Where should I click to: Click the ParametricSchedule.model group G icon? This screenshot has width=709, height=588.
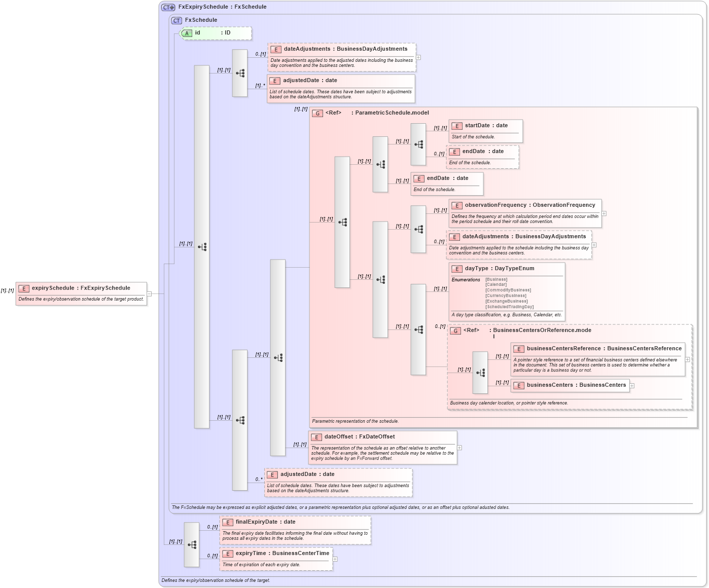pos(318,113)
